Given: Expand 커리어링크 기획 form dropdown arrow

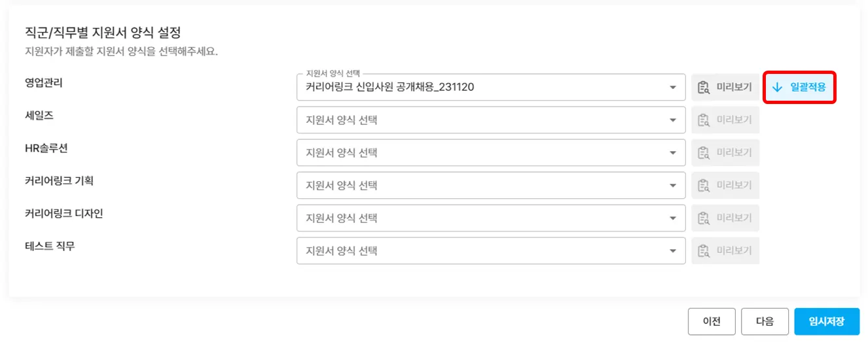Looking at the screenshot, I should pos(673,186).
